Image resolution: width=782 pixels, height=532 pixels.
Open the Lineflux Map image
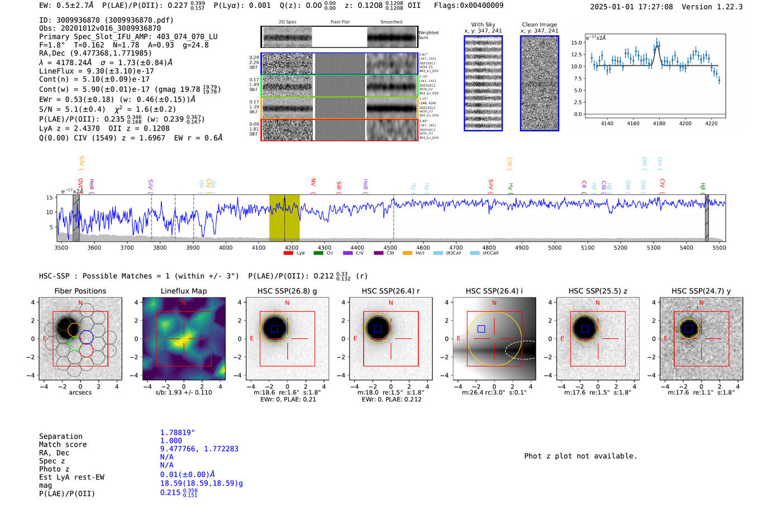tap(184, 339)
